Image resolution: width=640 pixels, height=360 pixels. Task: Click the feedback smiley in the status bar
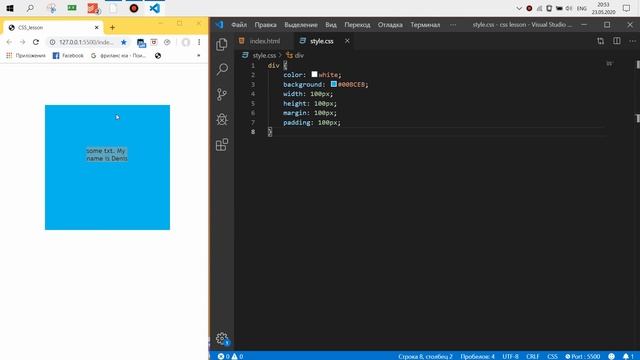pos(611,356)
